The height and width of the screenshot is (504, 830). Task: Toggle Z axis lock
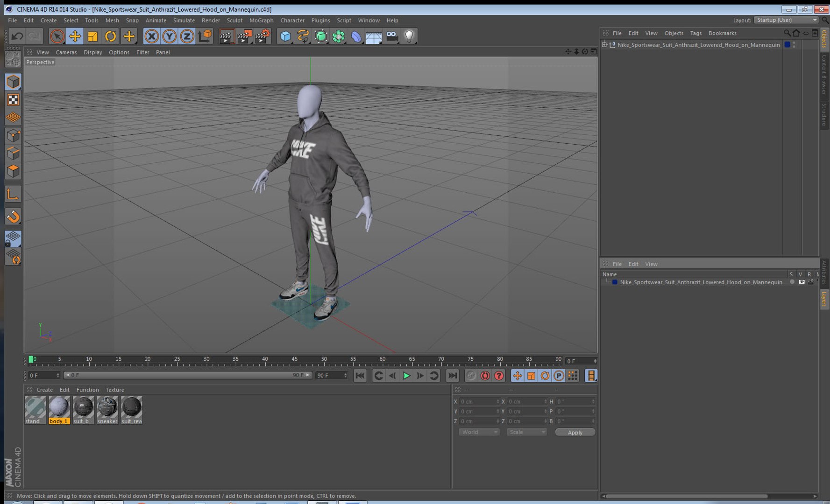click(x=187, y=36)
